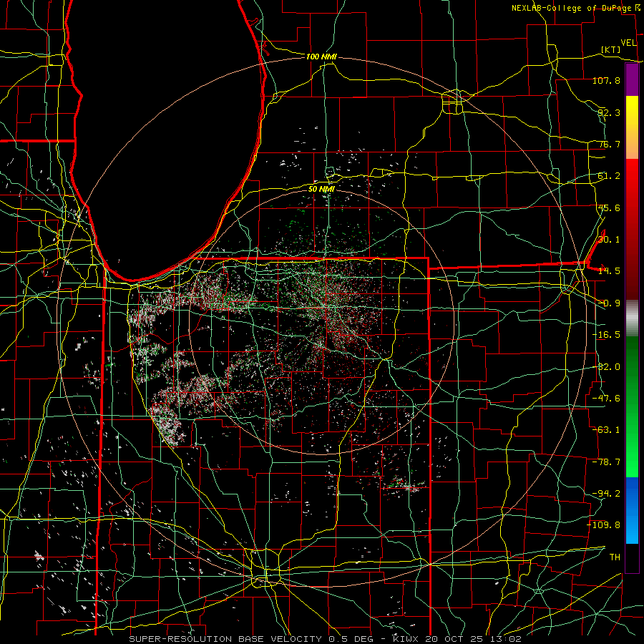The width and height of the screenshot is (644, 644).
Task: Click the 92.3 velocity scale value
Action: [x=609, y=112]
